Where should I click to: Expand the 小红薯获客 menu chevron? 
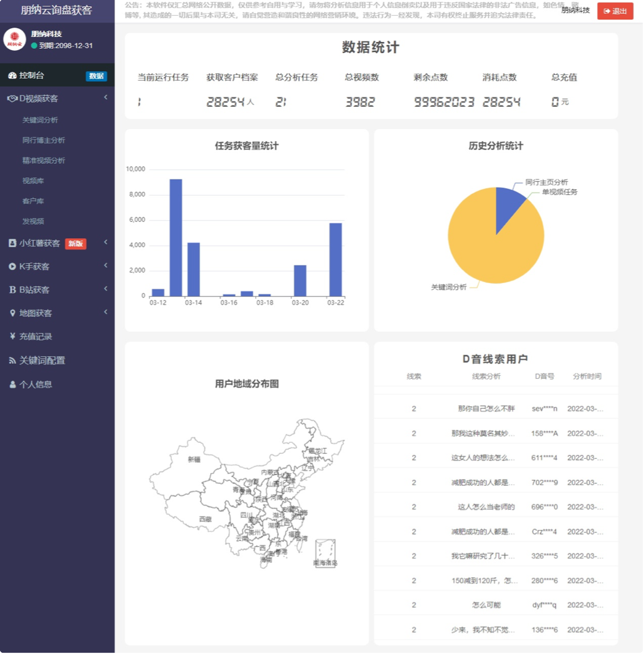(x=106, y=242)
